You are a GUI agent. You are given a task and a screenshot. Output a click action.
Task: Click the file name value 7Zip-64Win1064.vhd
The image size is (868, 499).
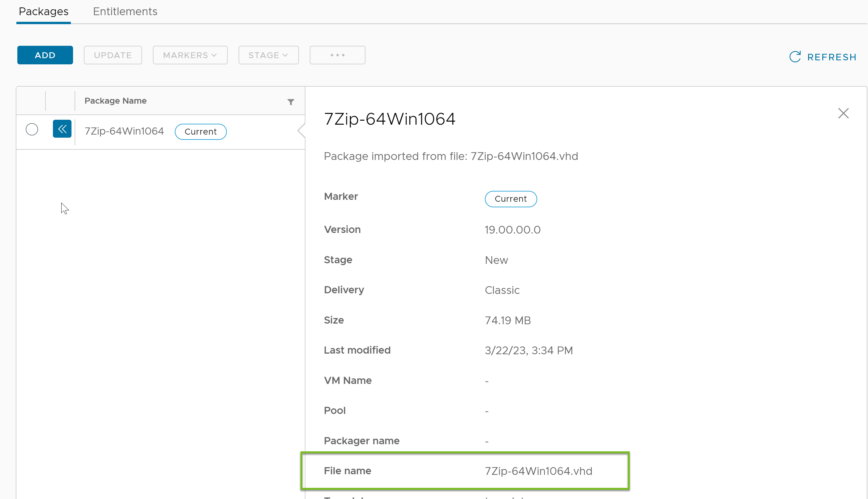coord(538,471)
